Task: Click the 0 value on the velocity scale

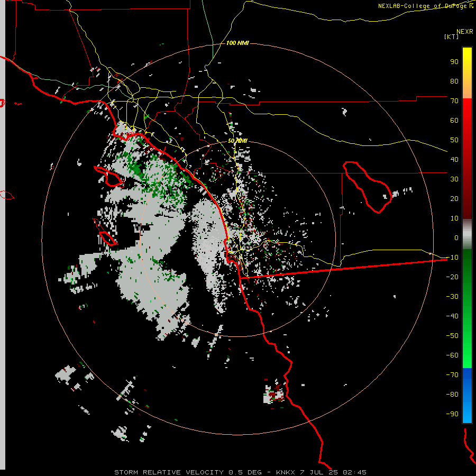Action: coord(456,238)
